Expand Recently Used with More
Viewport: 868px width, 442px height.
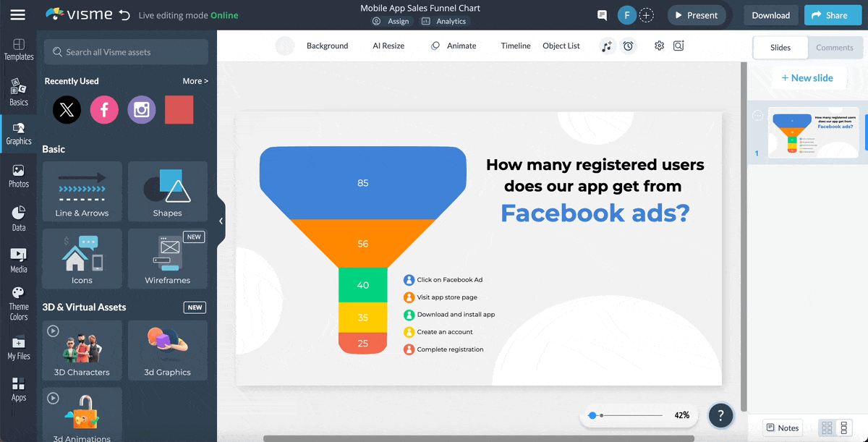click(x=195, y=81)
